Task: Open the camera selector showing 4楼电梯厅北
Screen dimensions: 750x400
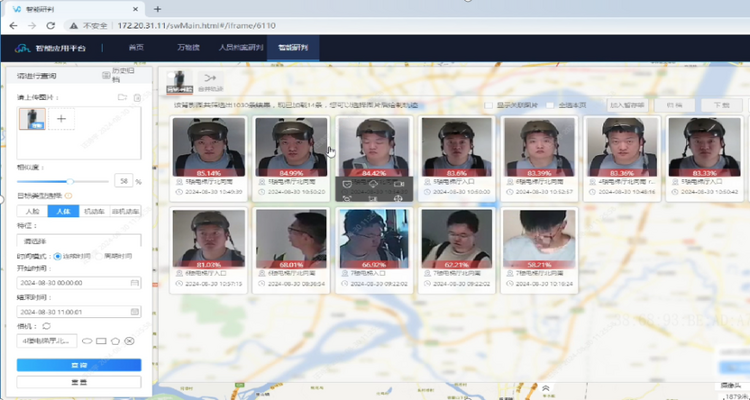Action: [47, 341]
